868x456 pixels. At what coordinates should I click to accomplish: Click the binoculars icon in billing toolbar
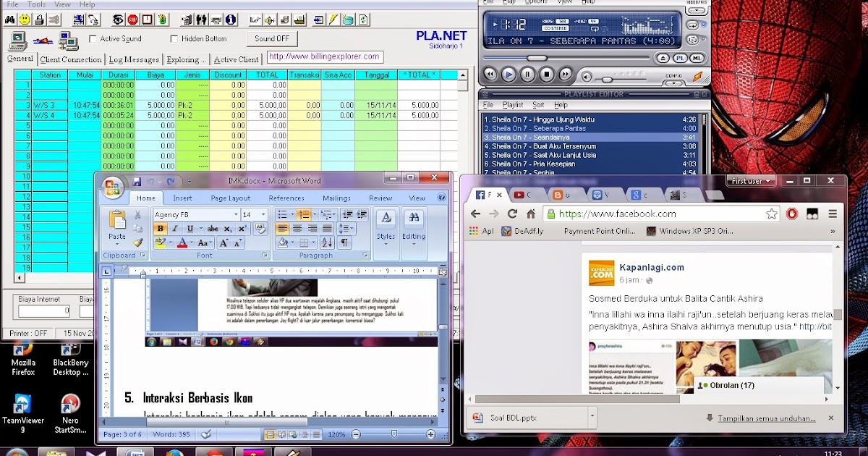pos(10,20)
